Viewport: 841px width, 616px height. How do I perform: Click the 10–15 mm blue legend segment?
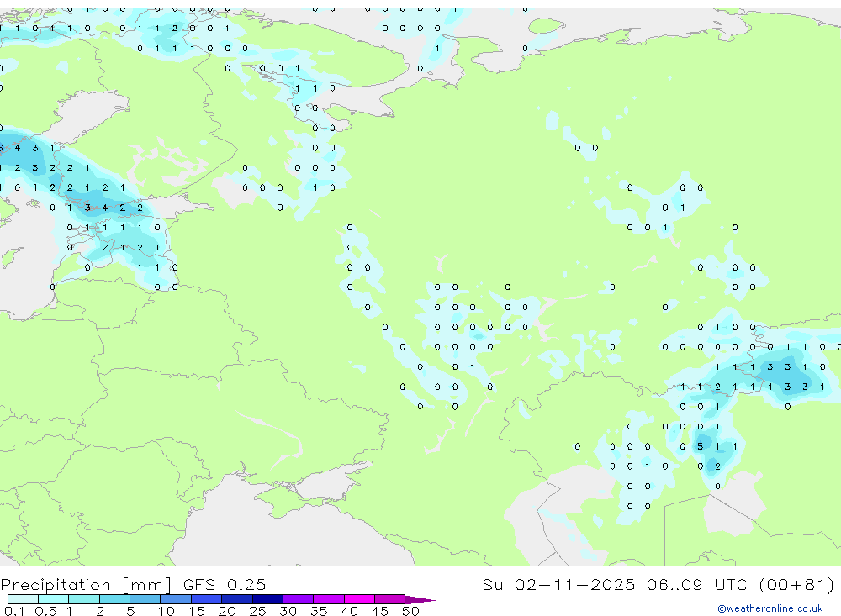(176, 599)
